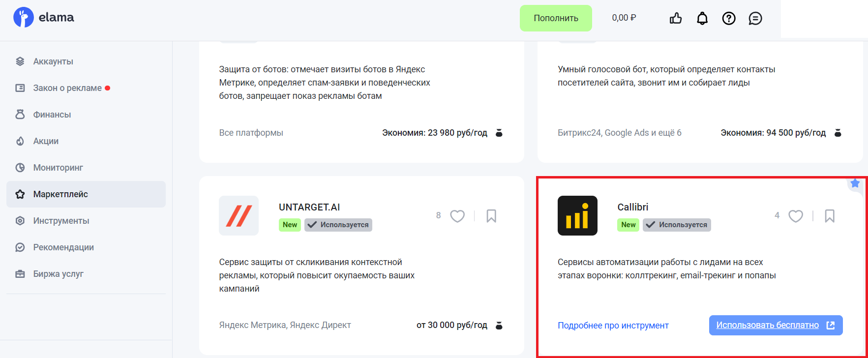
Task: Go to Рекомендации section
Action: tap(86, 247)
